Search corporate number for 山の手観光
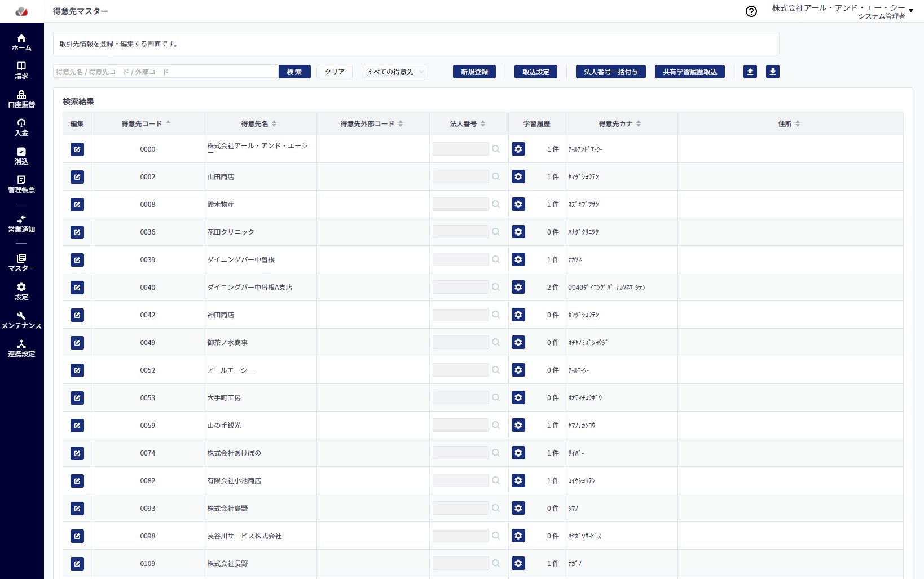Viewport: 924px width, 579px height. [496, 425]
